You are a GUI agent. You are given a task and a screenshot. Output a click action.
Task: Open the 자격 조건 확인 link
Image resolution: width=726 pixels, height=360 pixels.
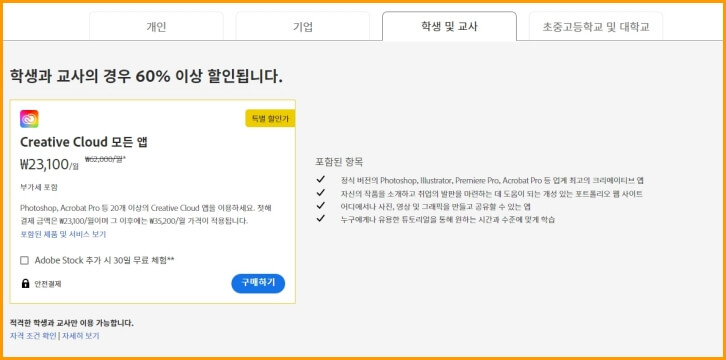33,336
